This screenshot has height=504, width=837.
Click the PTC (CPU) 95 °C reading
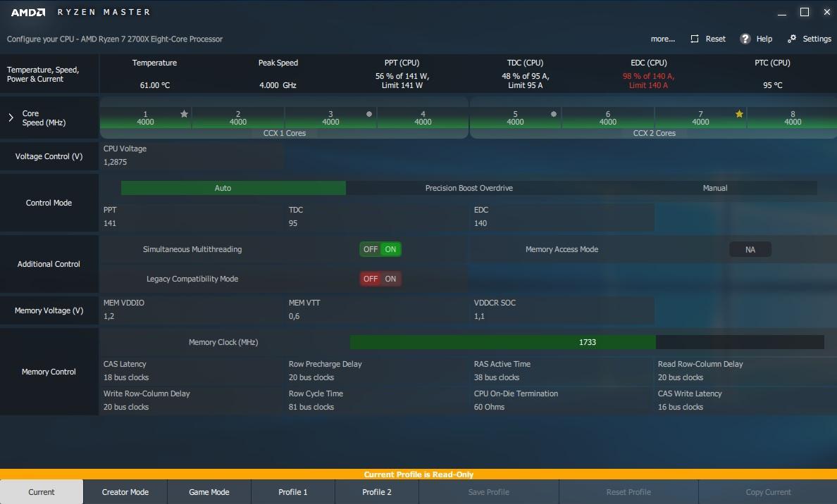[x=772, y=84]
